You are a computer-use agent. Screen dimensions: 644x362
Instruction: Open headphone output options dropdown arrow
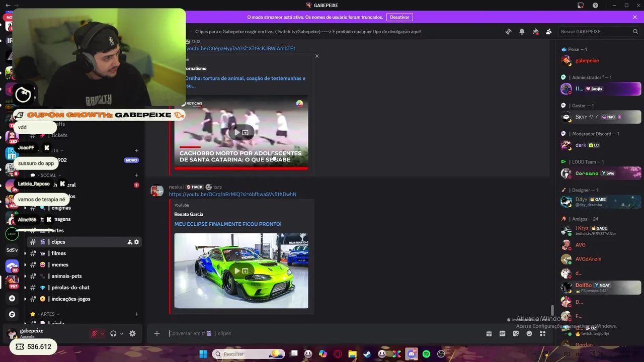click(x=121, y=333)
